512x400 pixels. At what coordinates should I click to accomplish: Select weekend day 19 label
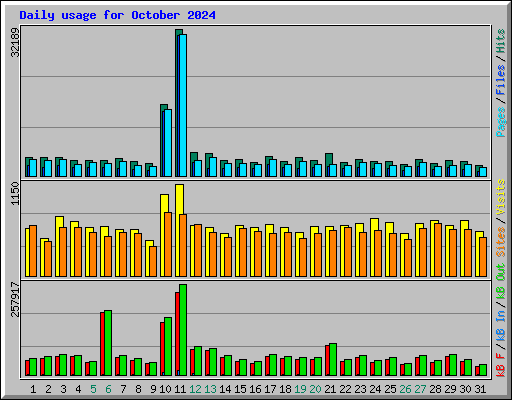pos(300,389)
